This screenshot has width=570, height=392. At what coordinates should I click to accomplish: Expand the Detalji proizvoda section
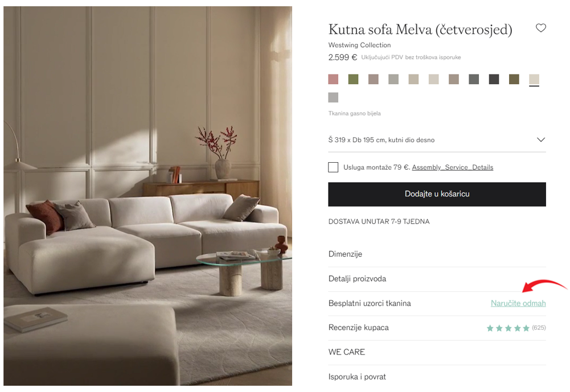click(437, 279)
